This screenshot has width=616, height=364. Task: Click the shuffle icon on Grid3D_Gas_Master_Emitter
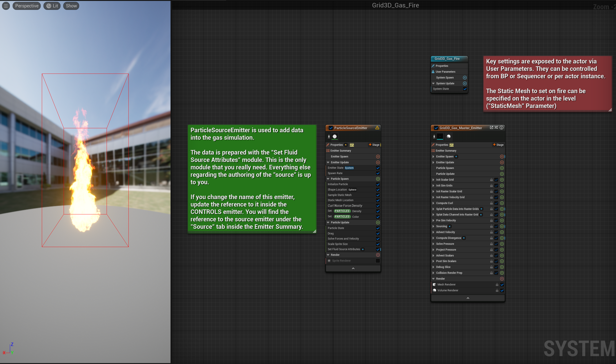pyautogui.click(x=496, y=128)
